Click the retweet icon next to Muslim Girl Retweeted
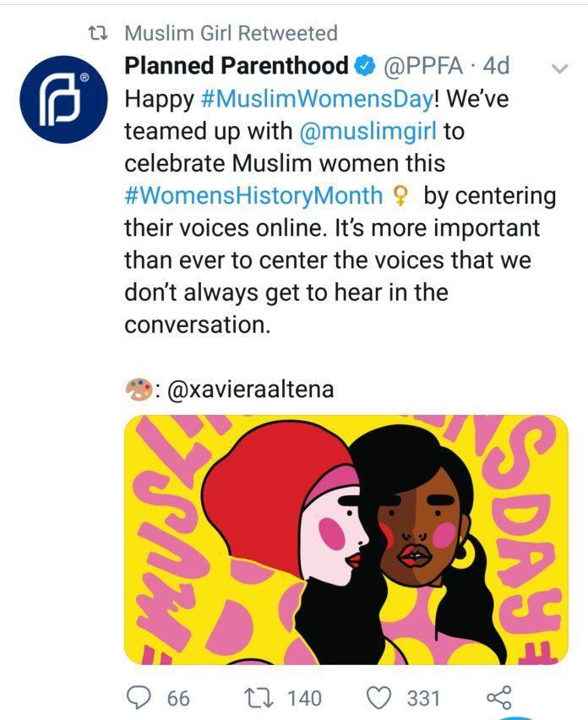 (98, 34)
